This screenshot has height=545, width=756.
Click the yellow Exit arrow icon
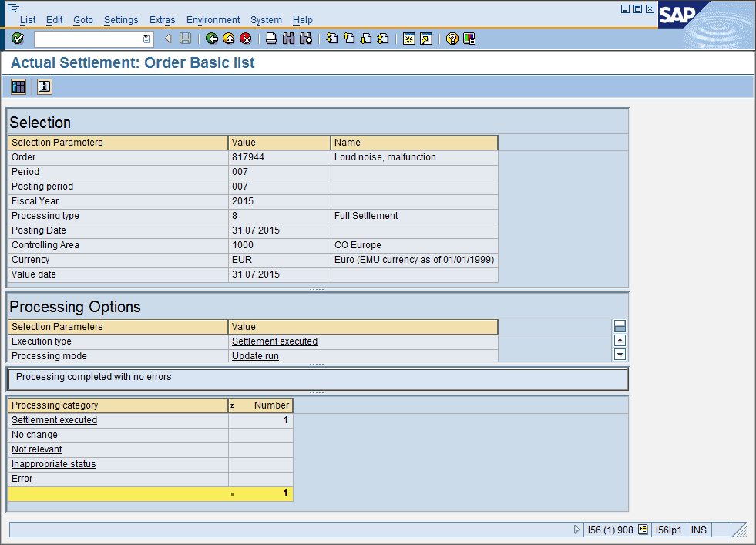pyautogui.click(x=229, y=39)
